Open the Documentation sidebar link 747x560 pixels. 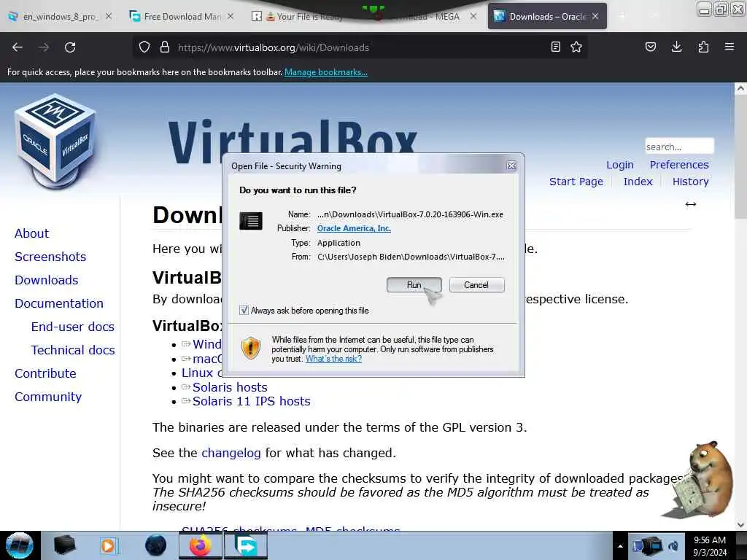pos(59,303)
